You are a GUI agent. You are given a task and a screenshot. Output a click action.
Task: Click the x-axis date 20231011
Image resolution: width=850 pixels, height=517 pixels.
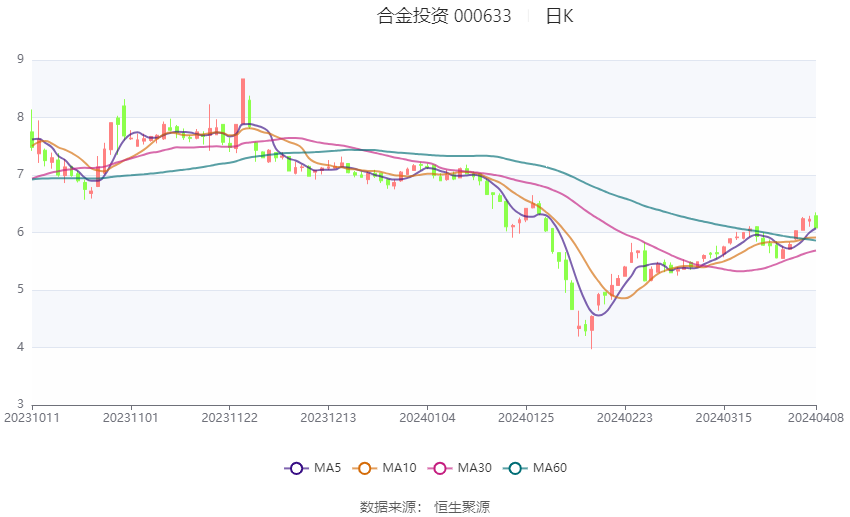pos(32,418)
